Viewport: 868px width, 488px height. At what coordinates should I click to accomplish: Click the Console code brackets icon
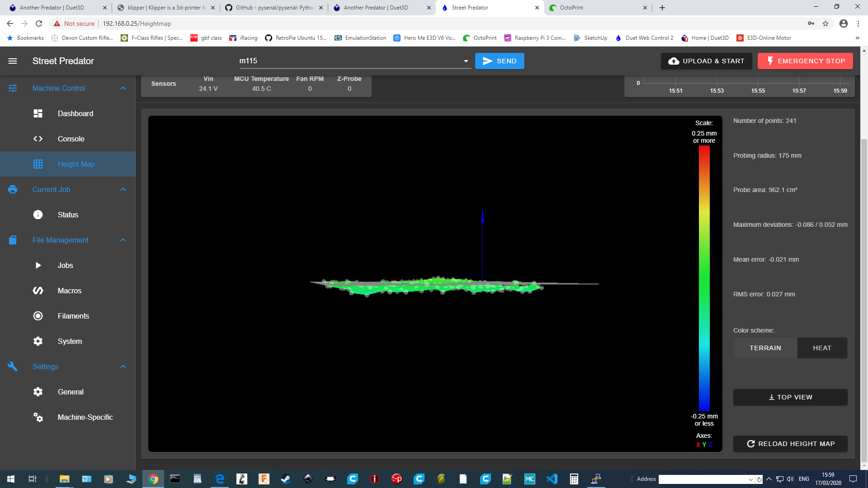(x=38, y=139)
